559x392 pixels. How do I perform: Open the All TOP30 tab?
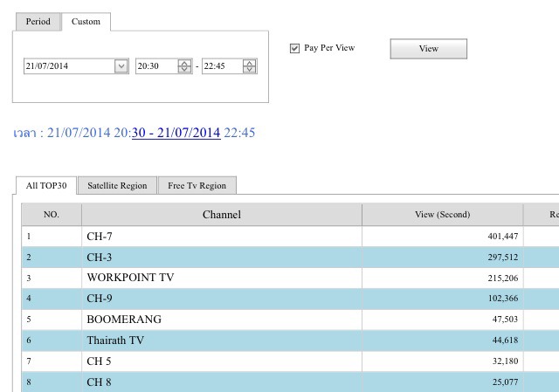click(x=46, y=186)
